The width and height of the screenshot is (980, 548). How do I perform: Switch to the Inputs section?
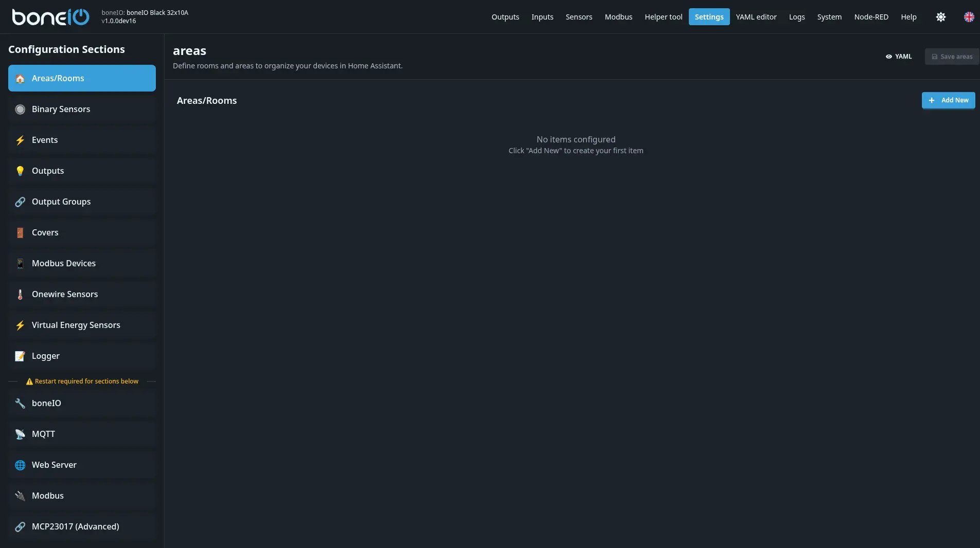coord(542,16)
